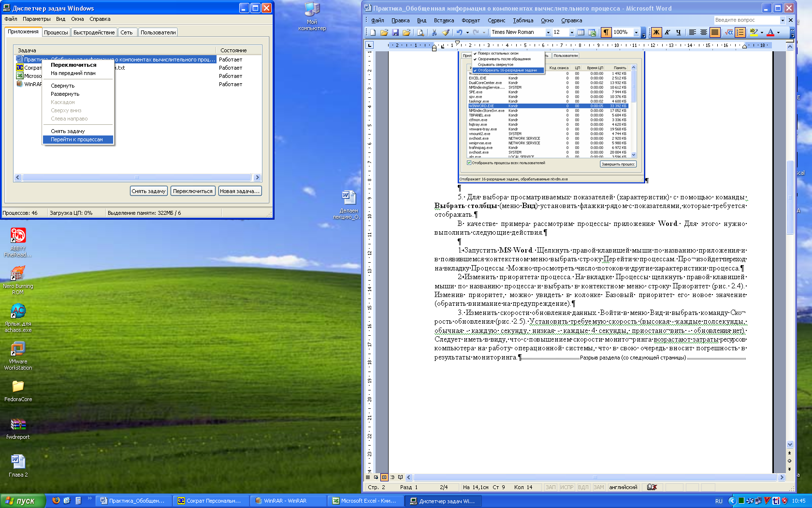Toggle justified alignment in Word
The height and width of the screenshot is (508, 812).
click(x=714, y=32)
